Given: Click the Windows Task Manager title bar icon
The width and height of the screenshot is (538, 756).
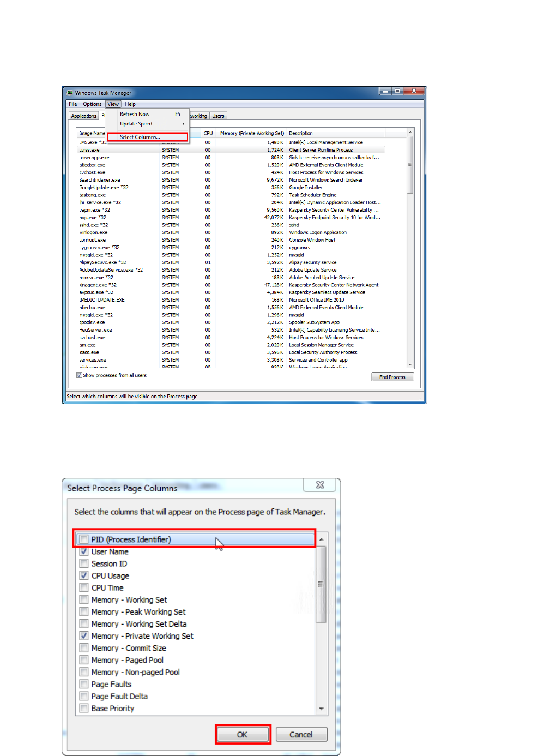Looking at the screenshot, I should tap(69, 93).
